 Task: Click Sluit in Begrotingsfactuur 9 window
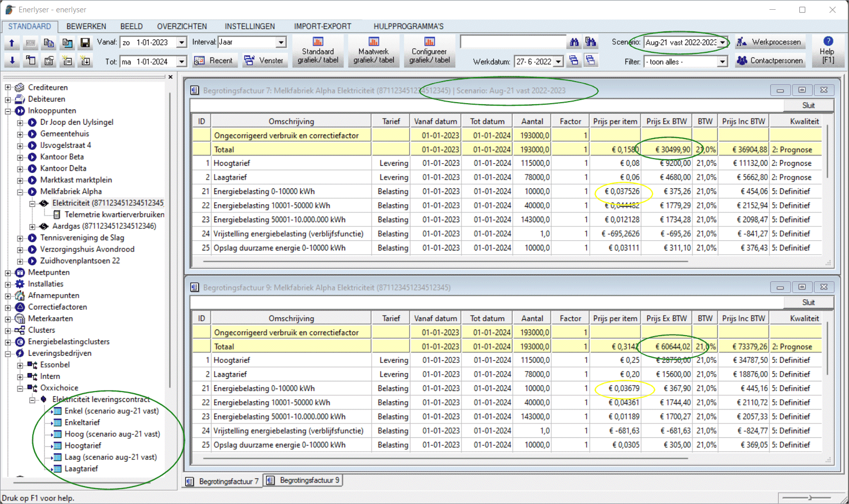coord(808,302)
